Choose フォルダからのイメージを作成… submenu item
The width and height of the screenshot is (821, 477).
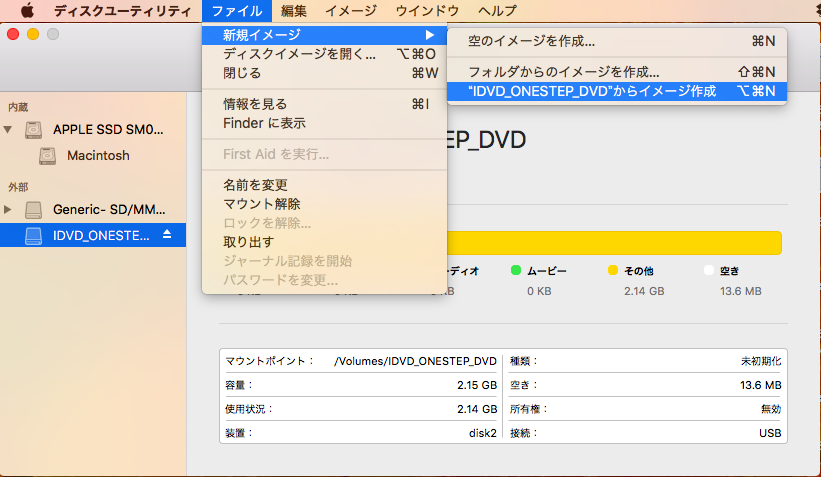click(x=617, y=72)
